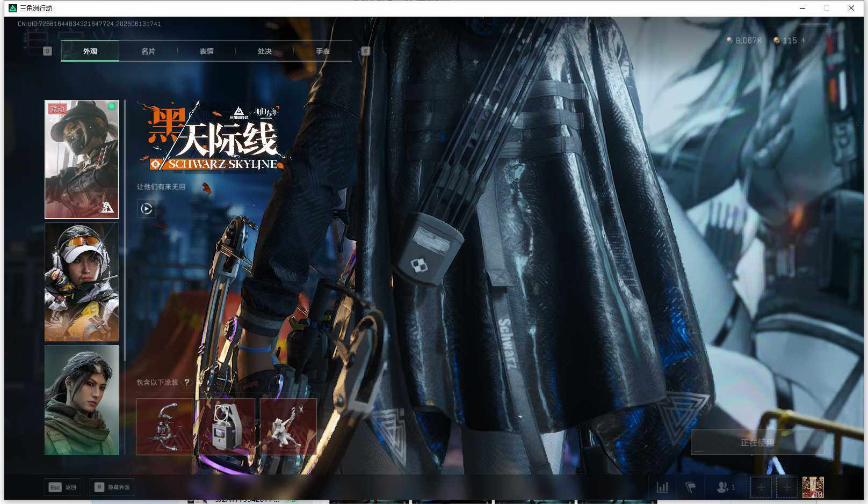Open the 表情 tab

click(206, 51)
